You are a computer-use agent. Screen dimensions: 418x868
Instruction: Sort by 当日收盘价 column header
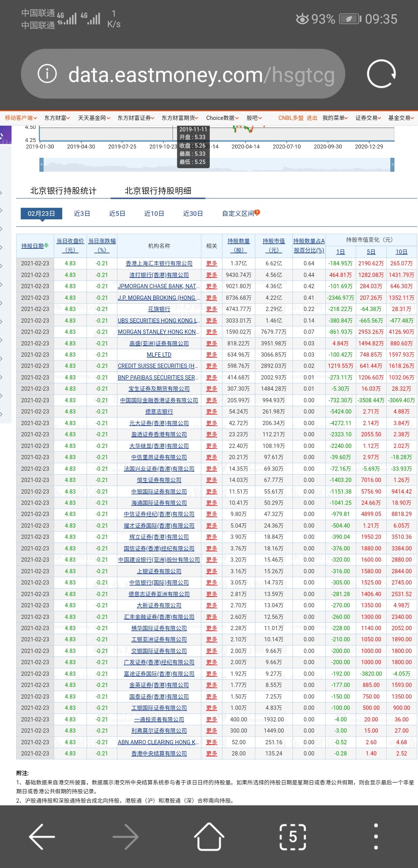(70, 245)
